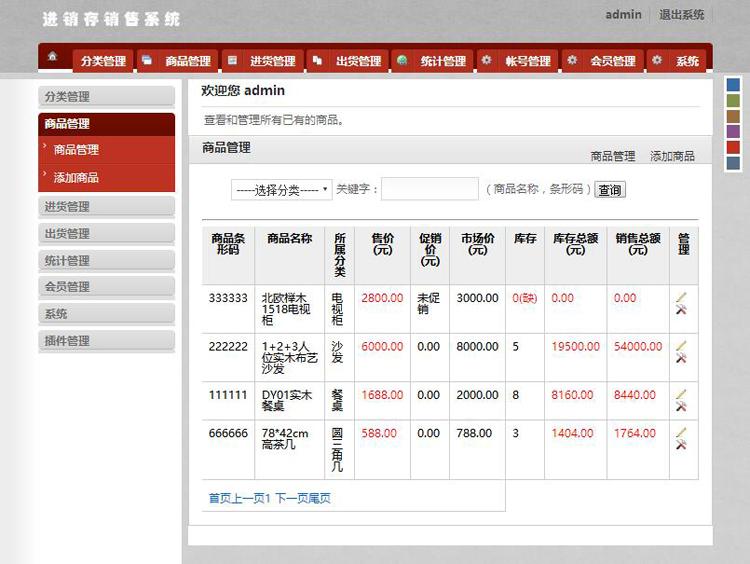This screenshot has height=564, width=750.
Task: Delete product 111111 with the cross tools icon
Action: 681,407
